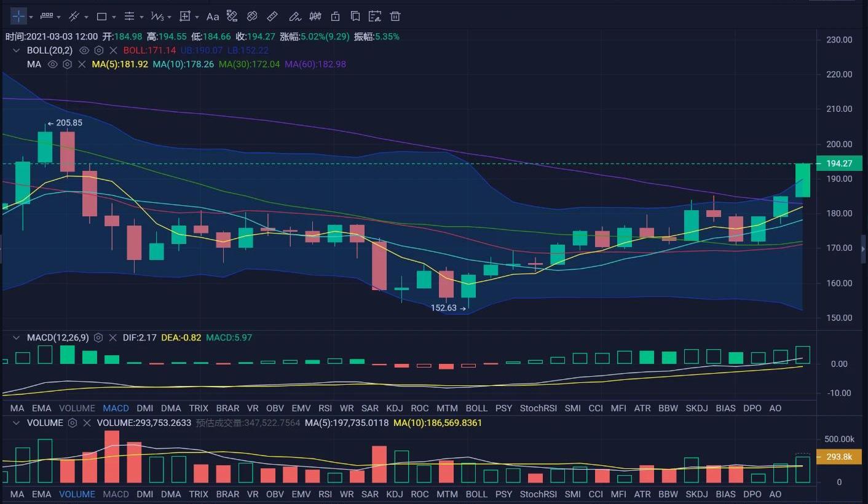Viewport: 868px width, 504px height.
Task: Open VOLUME indicator settings gear
Action: 73,423
